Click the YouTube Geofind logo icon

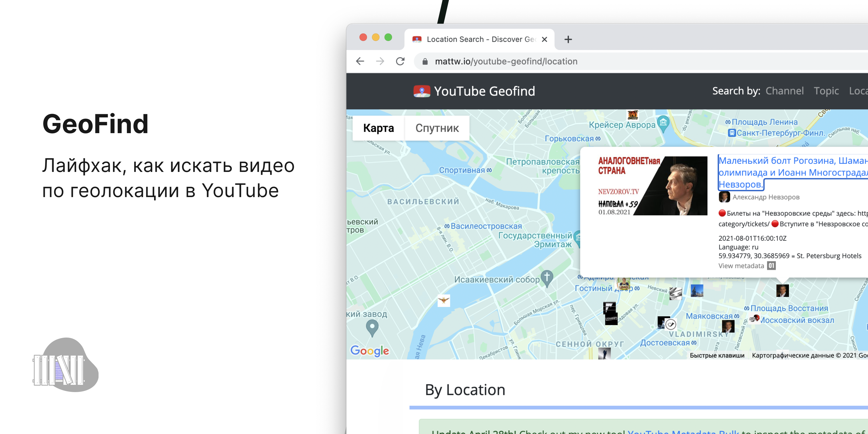point(421,91)
